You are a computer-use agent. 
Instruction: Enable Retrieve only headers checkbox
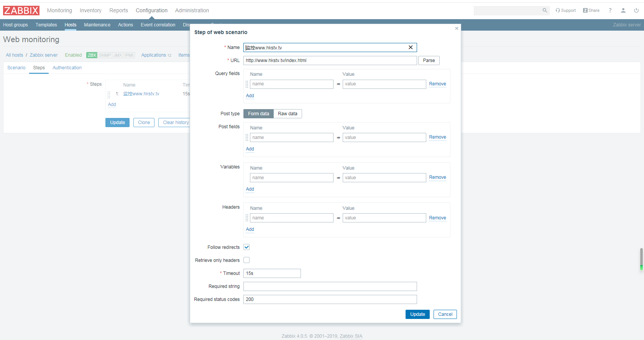[x=246, y=260]
